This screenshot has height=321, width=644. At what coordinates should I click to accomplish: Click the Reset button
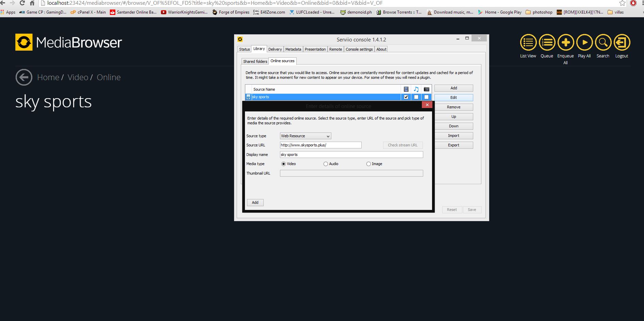[452, 210]
